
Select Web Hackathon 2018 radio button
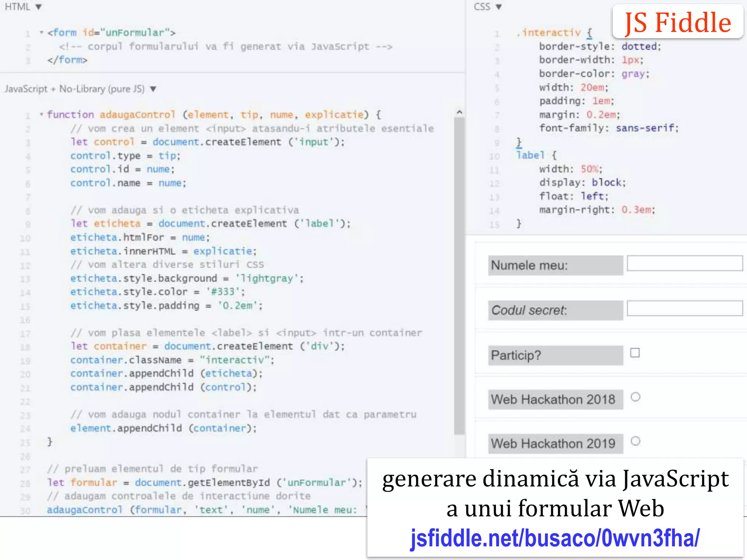(635, 397)
